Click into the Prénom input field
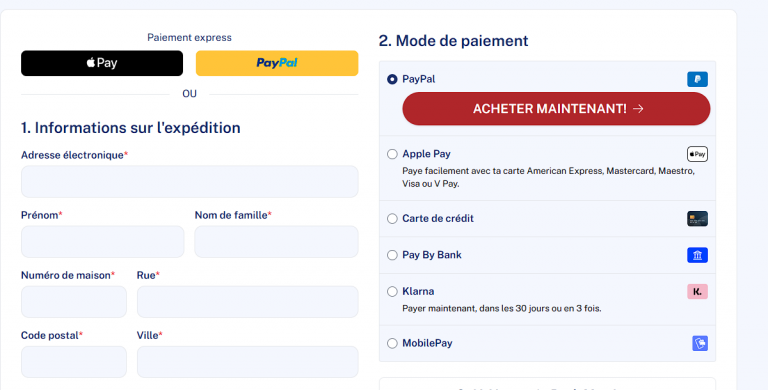768x390 pixels. [102, 242]
